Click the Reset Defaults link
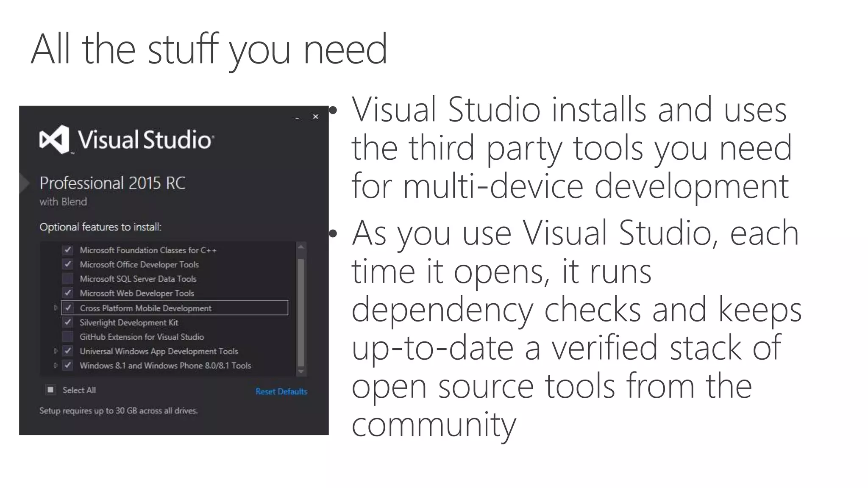Image resolution: width=868 pixels, height=488 pixels. (x=281, y=391)
